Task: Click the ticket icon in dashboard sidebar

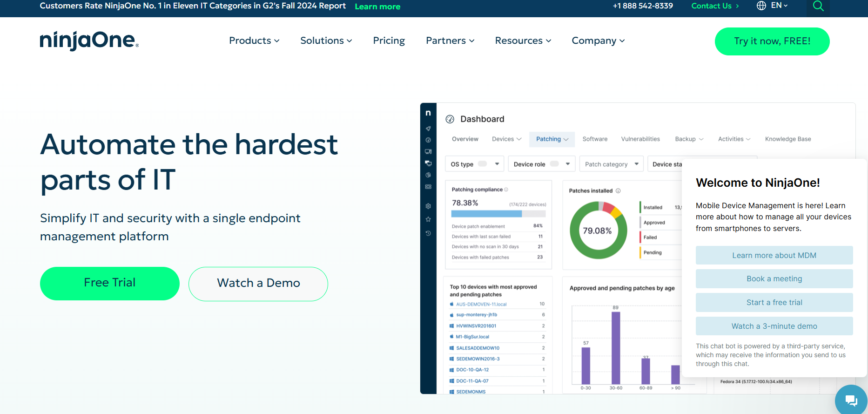Action: [x=428, y=187]
